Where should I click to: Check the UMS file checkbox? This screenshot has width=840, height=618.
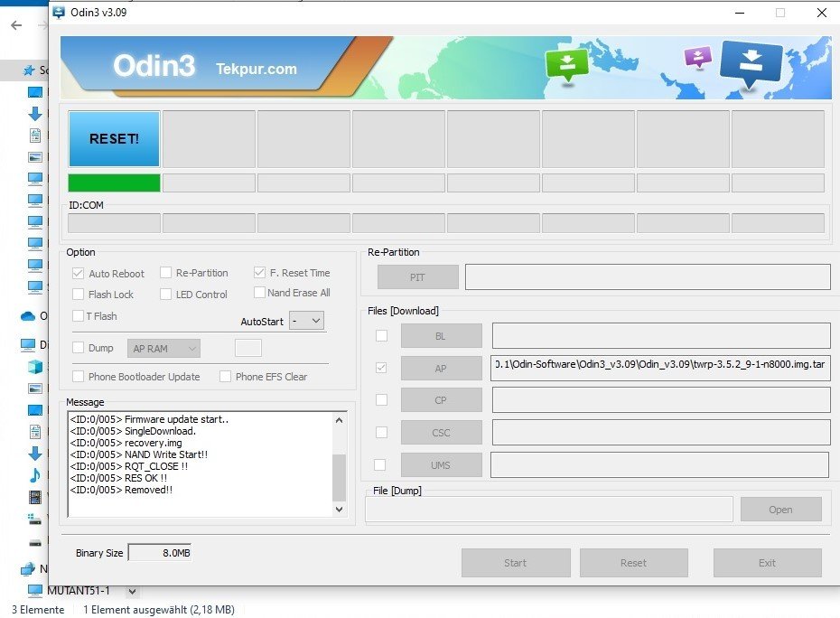[x=380, y=464]
